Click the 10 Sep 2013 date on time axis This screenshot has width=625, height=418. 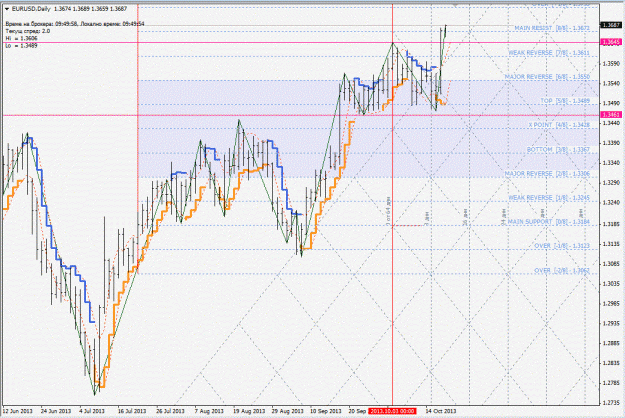[x=326, y=411]
